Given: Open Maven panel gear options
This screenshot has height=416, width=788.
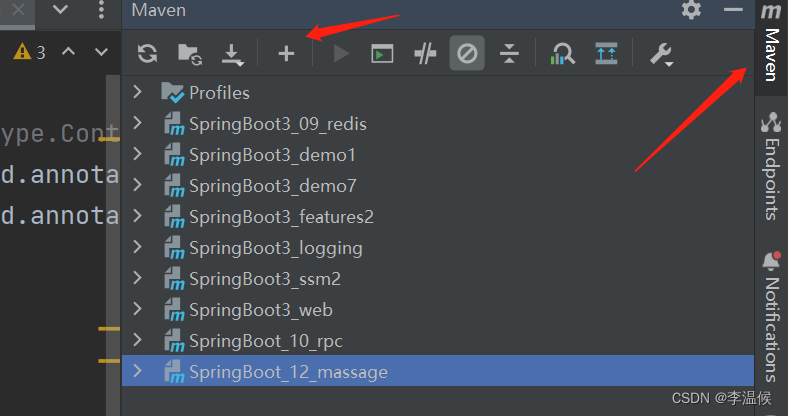Looking at the screenshot, I should [691, 10].
